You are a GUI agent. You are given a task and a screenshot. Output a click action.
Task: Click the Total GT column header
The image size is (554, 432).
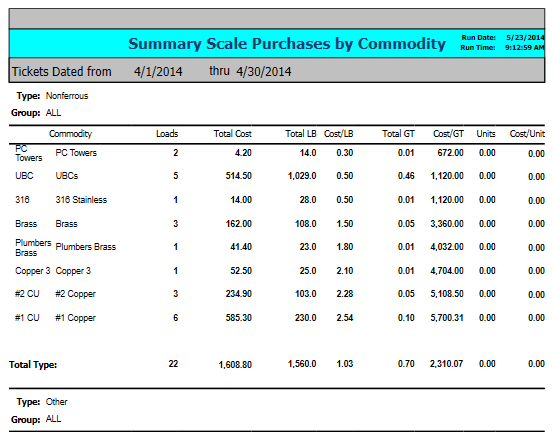tap(398, 134)
